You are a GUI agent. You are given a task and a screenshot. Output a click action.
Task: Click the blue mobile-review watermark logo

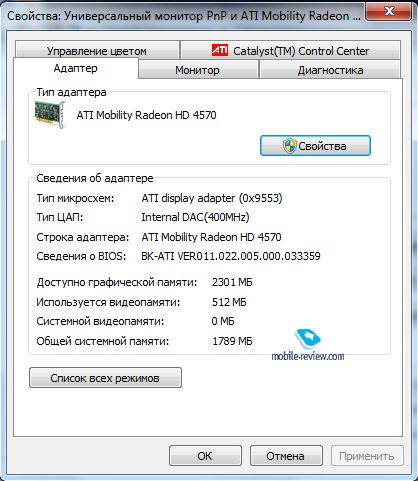pos(308,339)
